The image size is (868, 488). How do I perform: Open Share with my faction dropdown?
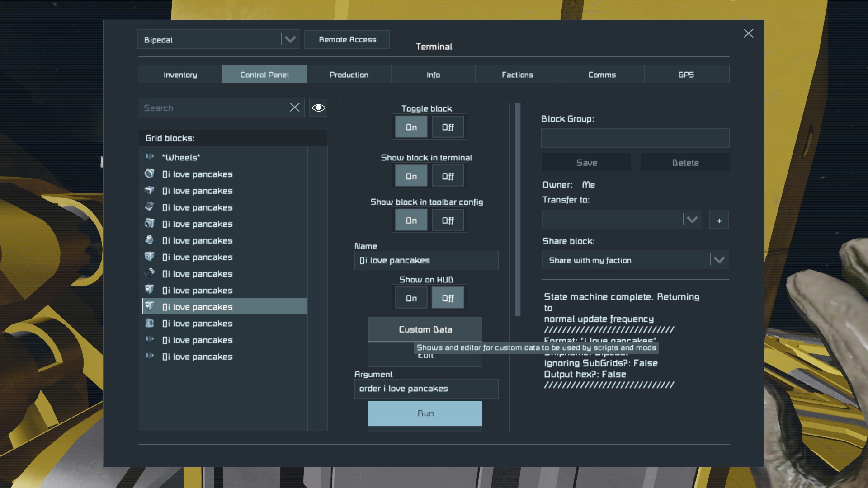point(719,260)
